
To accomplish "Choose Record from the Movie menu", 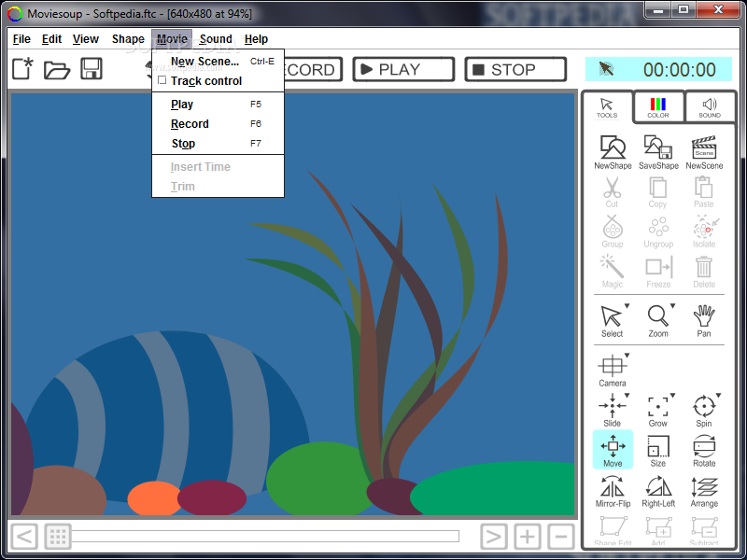I will 218,124.
